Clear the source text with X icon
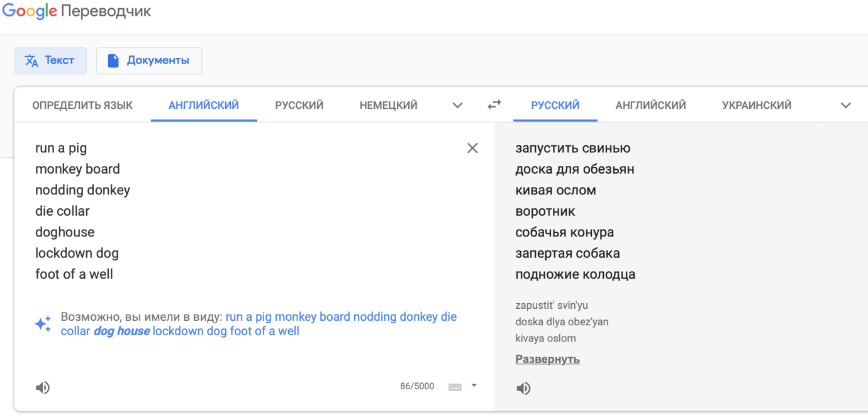The height and width of the screenshot is (417, 868). [x=472, y=148]
